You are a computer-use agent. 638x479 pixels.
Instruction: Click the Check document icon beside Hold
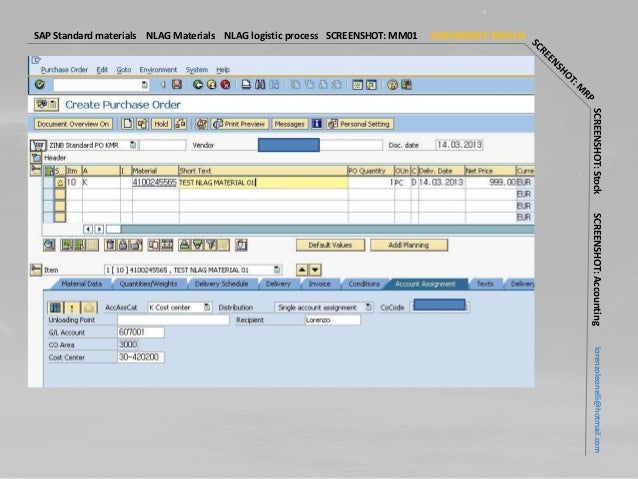pyautogui.click(x=180, y=124)
